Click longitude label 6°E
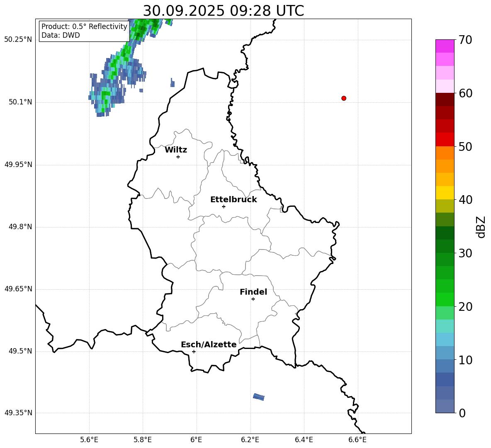 coord(196,440)
